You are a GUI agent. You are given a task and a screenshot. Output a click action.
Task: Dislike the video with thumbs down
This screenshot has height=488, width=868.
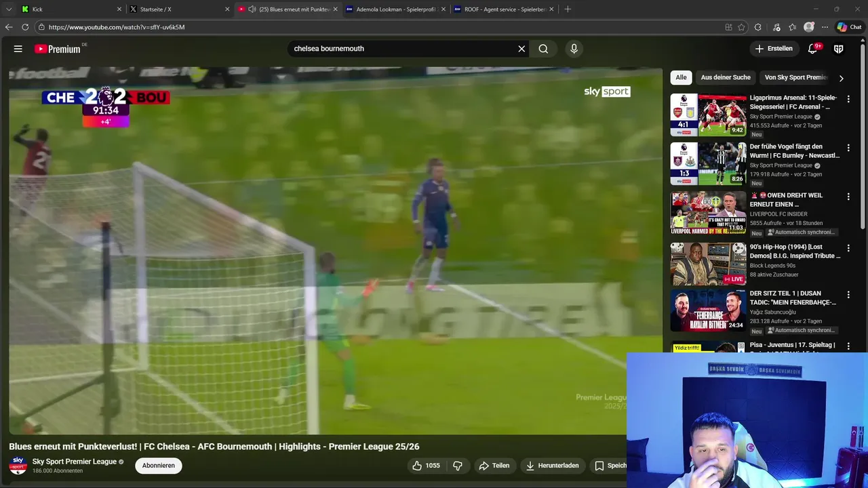[458, 466]
